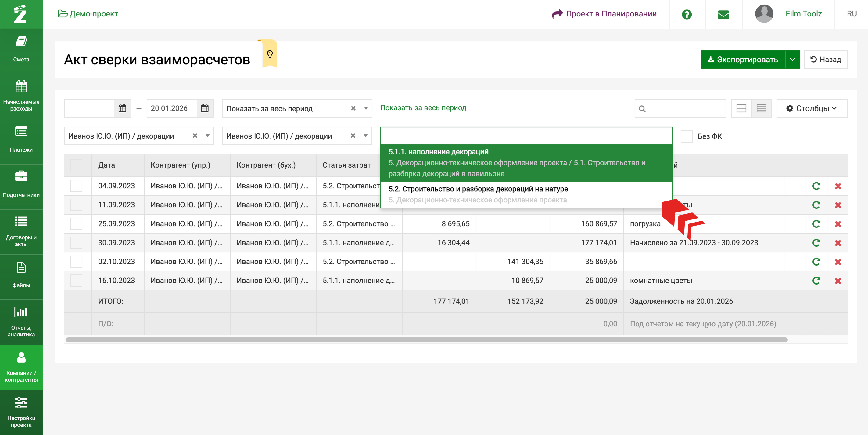Click the Назад button

[825, 60]
